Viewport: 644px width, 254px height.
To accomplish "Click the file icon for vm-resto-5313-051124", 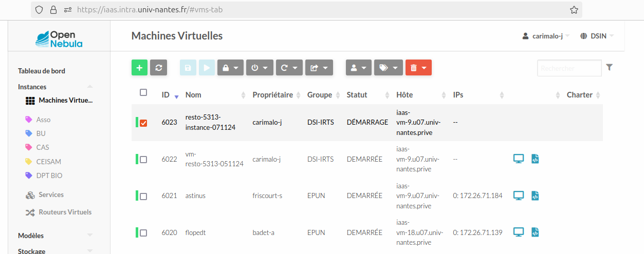I will click(535, 159).
